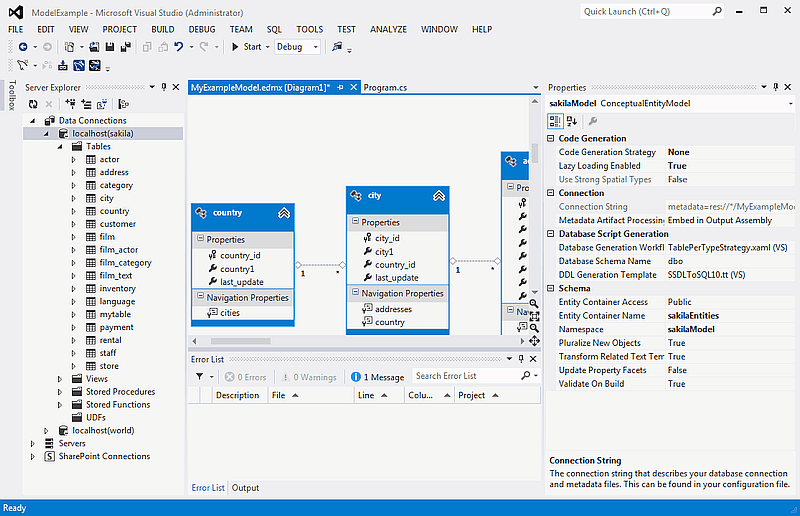The image size is (800, 516).
Task: Open the SQL menu
Action: (274, 30)
